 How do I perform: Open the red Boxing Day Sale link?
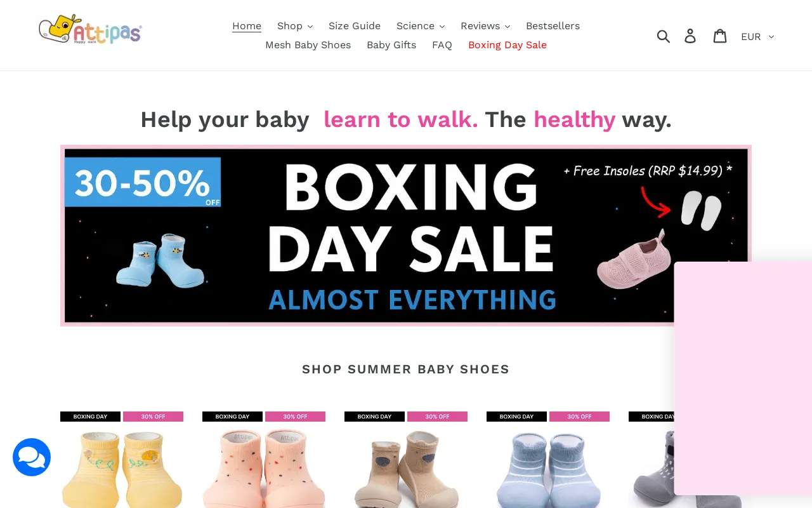coord(507,45)
